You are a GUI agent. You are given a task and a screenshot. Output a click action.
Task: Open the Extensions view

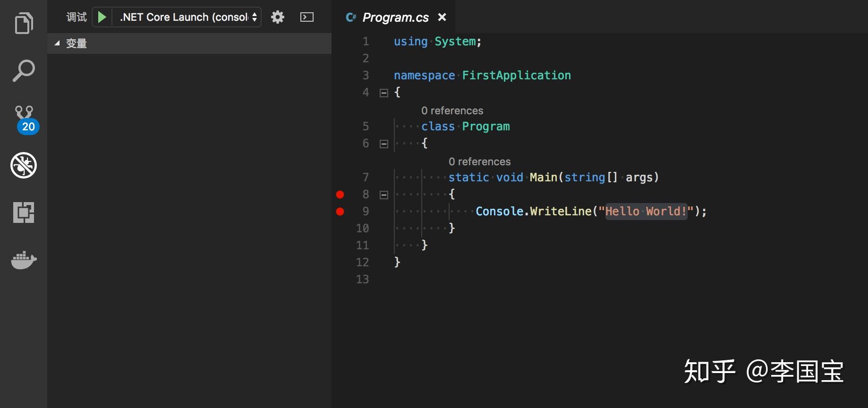(x=24, y=212)
